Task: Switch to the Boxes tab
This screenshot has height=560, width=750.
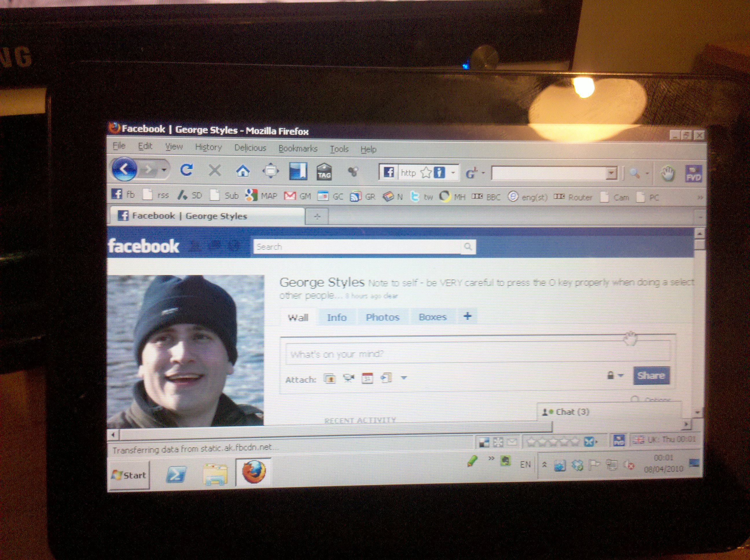Action: click(x=433, y=317)
